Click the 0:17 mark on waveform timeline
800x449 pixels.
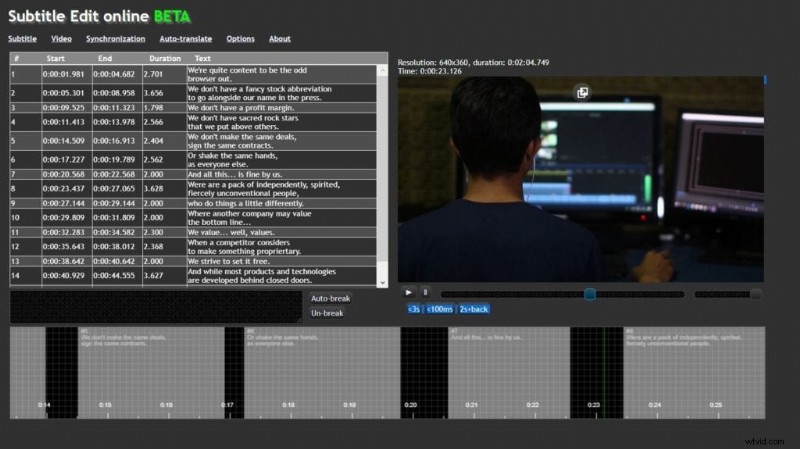pyautogui.click(x=227, y=405)
